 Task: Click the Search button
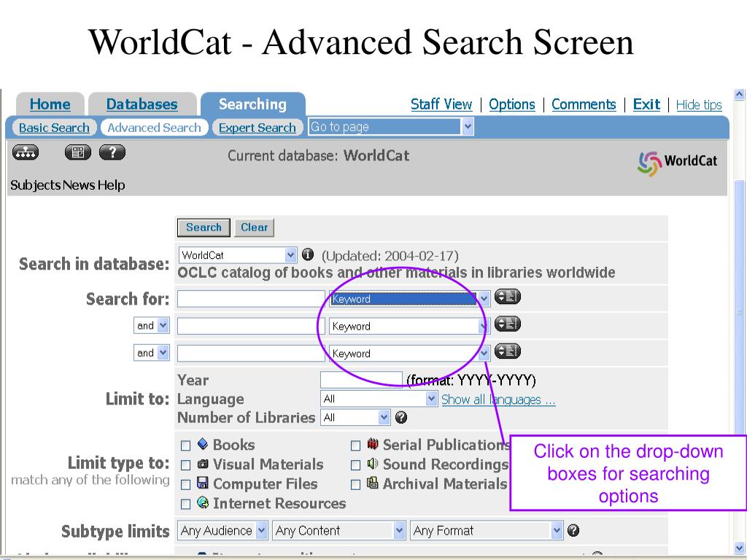[x=204, y=227]
